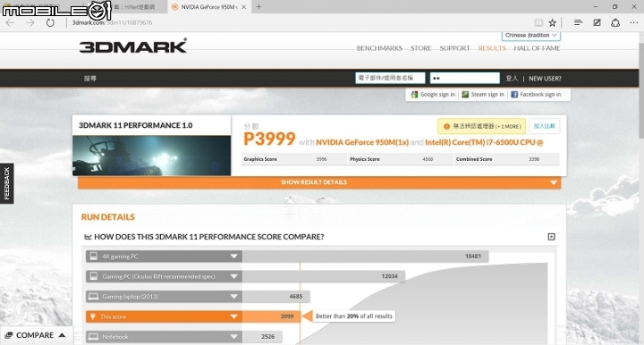This screenshot has height=345, width=644.
Task: Click the Gaming laptop (2013) laptop icon
Action: 94,297
